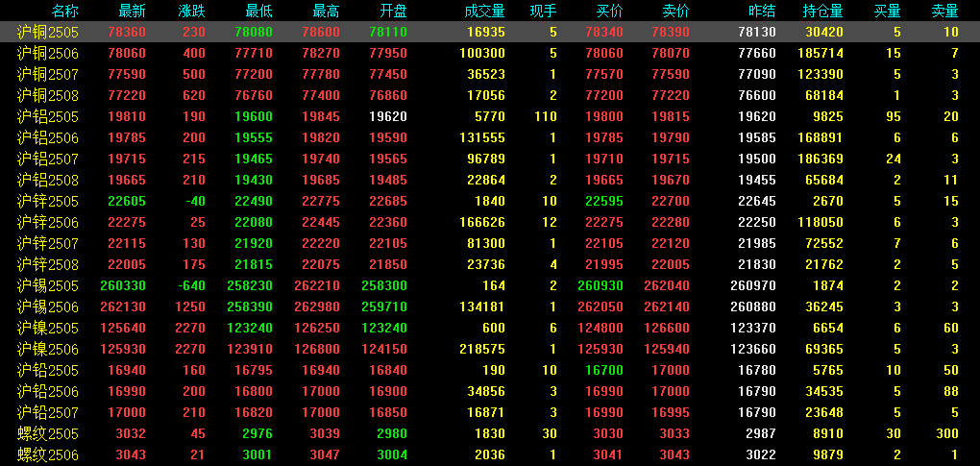
Task: Click the 名称 column header
Action: click(x=65, y=11)
